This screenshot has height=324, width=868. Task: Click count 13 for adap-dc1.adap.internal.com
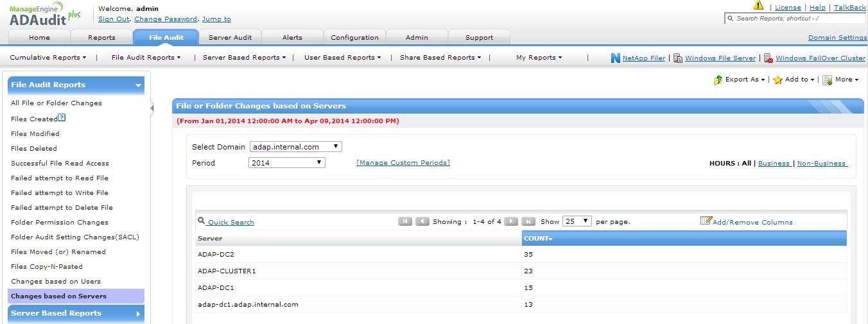pyautogui.click(x=528, y=305)
